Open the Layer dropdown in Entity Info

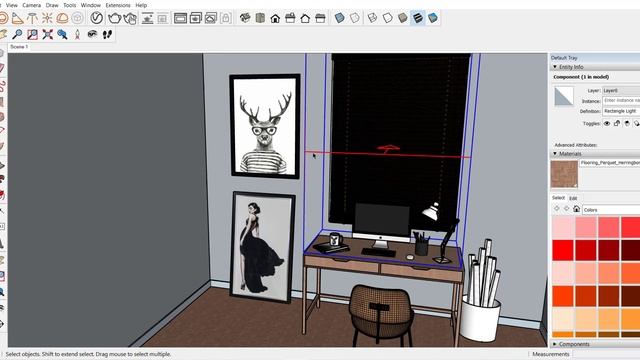pos(621,91)
